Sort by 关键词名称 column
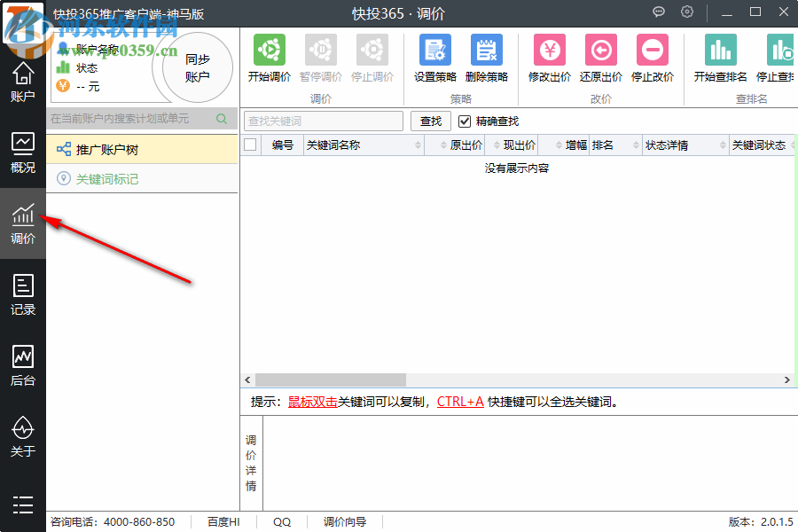This screenshot has width=798, height=532. pos(364,145)
